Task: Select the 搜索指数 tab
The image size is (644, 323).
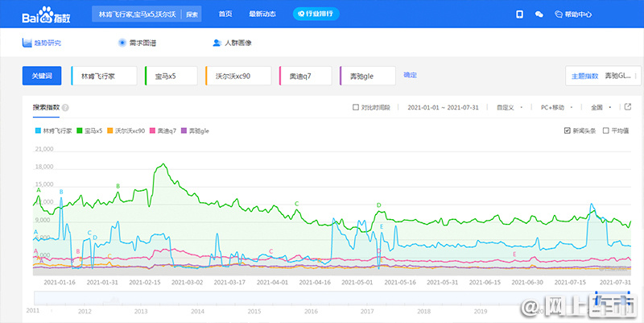Action: 46,108
